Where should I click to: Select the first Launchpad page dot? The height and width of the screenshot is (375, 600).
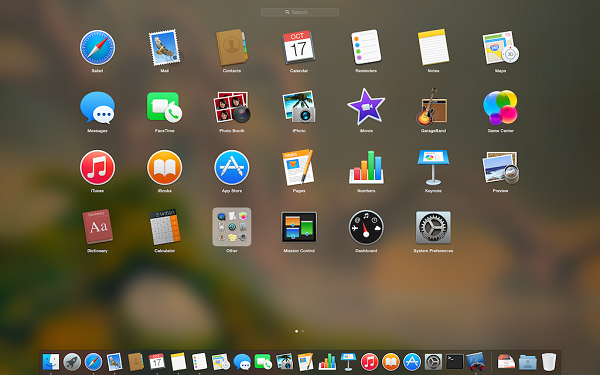297,331
